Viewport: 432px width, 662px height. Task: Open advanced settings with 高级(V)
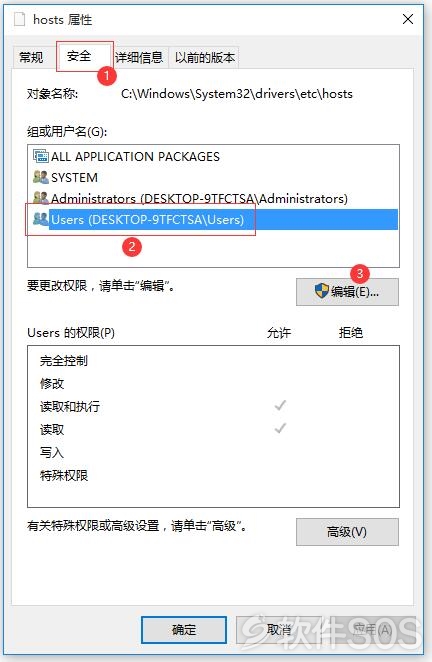point(347,532)
